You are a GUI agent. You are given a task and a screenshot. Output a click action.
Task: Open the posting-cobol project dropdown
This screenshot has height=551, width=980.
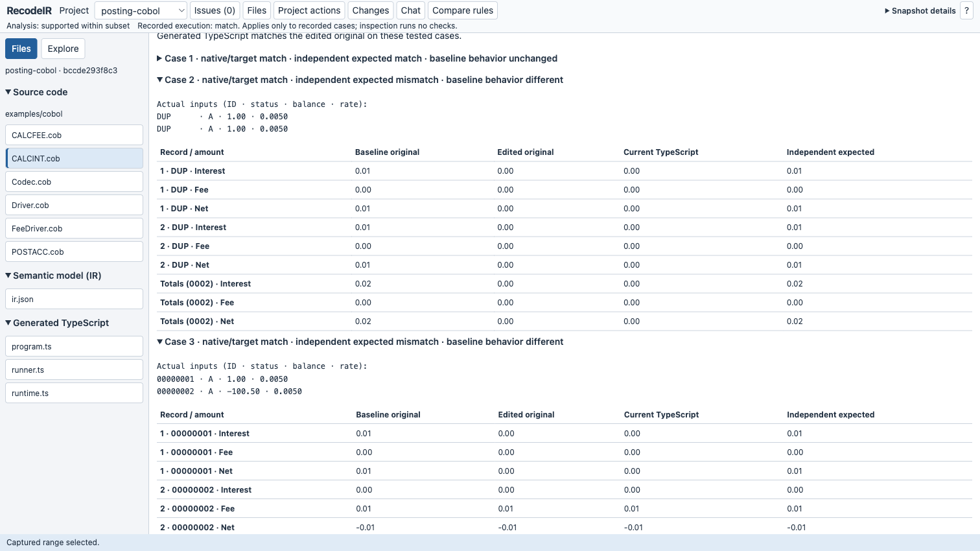[141, 10]
